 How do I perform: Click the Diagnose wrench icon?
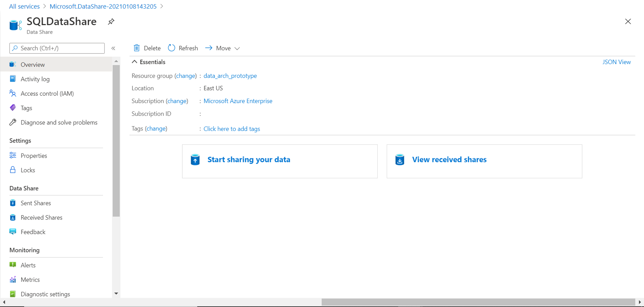coord(13,122)
